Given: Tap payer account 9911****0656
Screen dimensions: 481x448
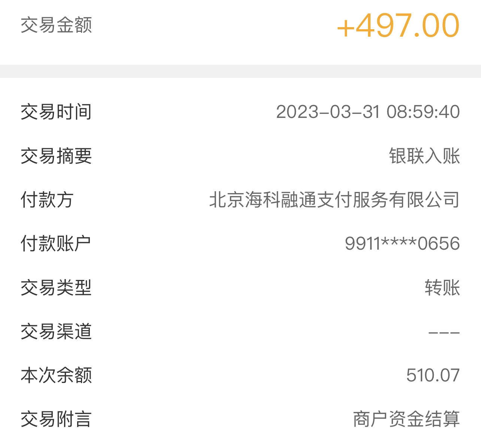Looking at the screenshot, I should point(402,244).
